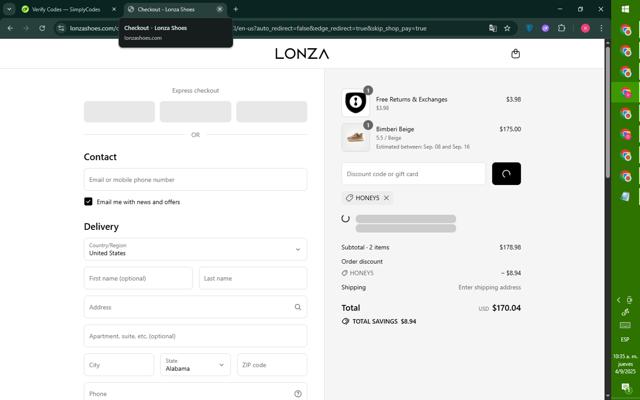Open the Windows Start button
The height and width of the screenshot is (400, 640).
pyautogui.click(x=626, y=9)
